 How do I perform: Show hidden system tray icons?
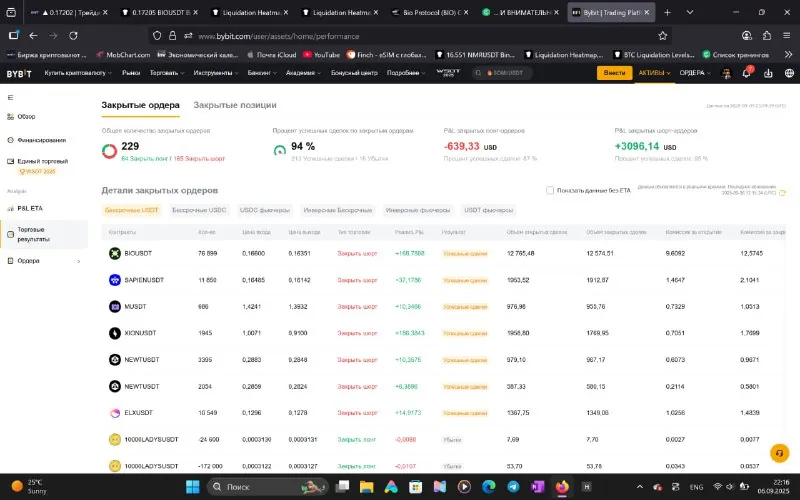point(640,487)
